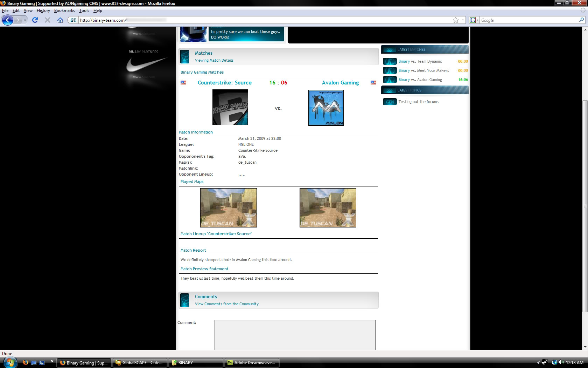Click the Binary Gaming Firefox taskbar button

(x=84, y=363)
